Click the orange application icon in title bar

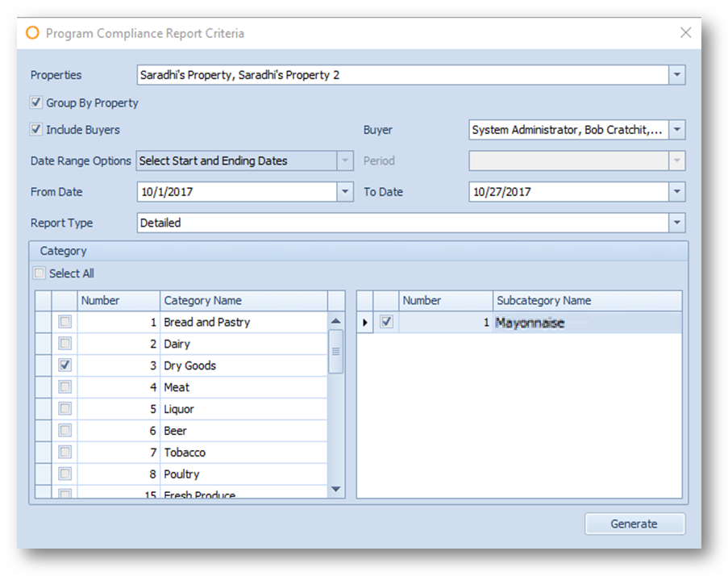[32, 33]
